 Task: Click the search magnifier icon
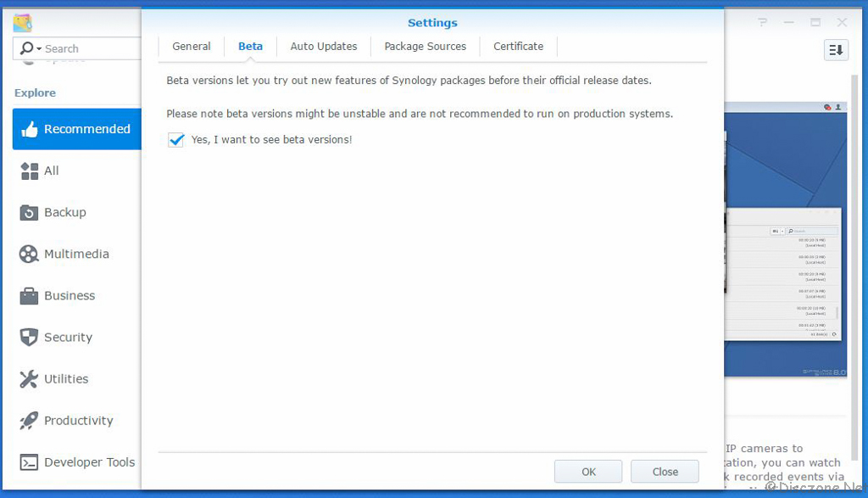(26, 48)
